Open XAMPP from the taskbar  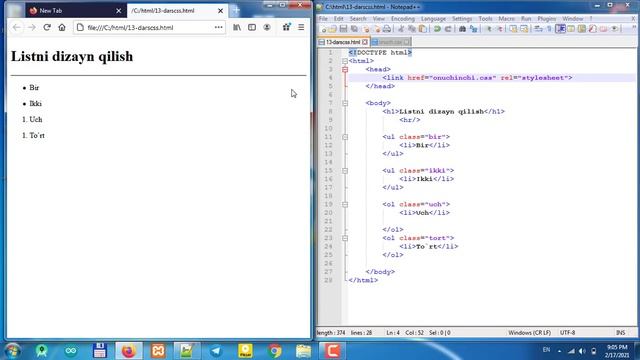click(x=158, y=351)
